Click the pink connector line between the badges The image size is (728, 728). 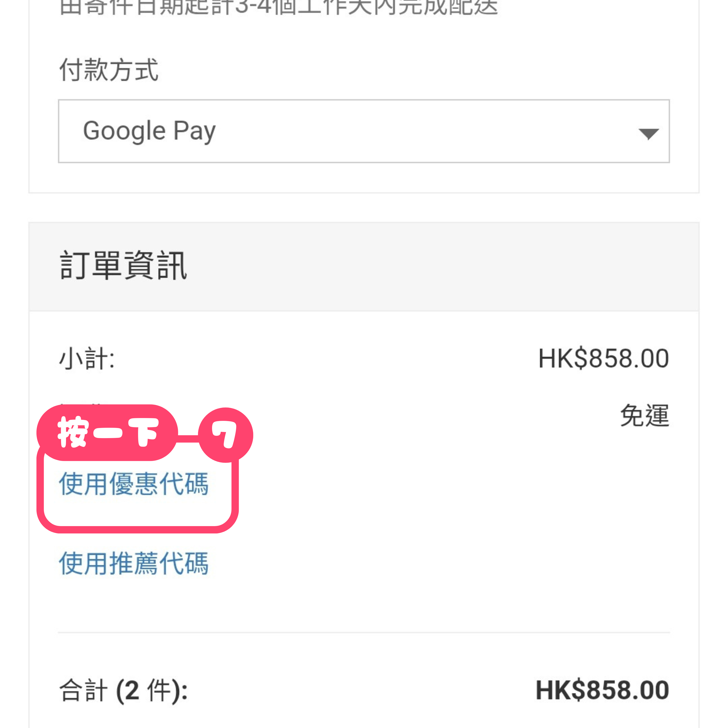pos(188,438)
